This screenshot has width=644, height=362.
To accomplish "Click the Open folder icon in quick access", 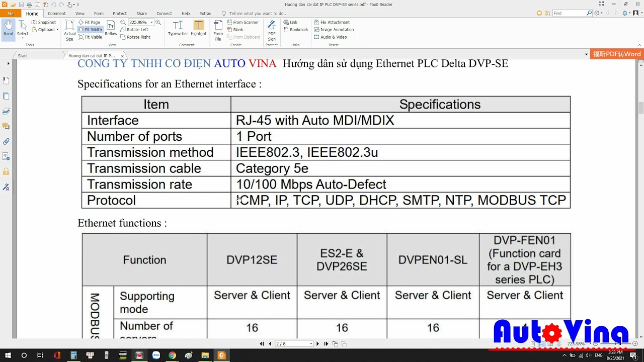I will [13, 5].
